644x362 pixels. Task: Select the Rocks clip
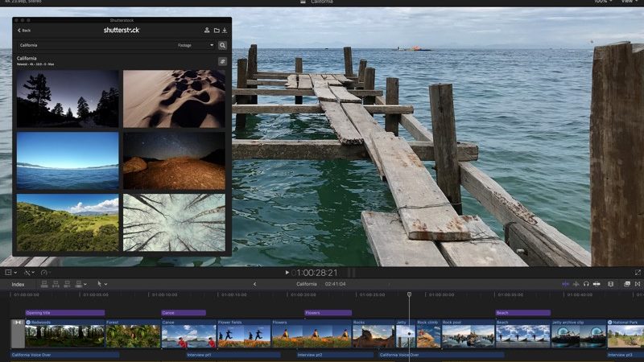[374, 334]
